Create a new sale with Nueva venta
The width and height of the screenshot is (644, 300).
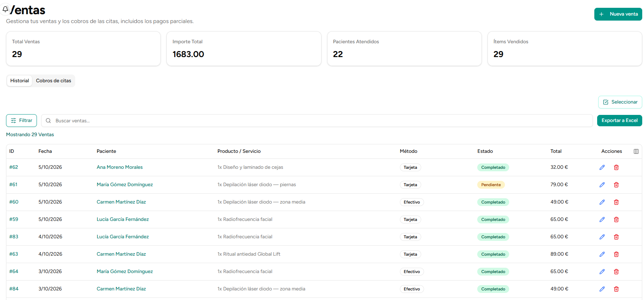point(618,14)
